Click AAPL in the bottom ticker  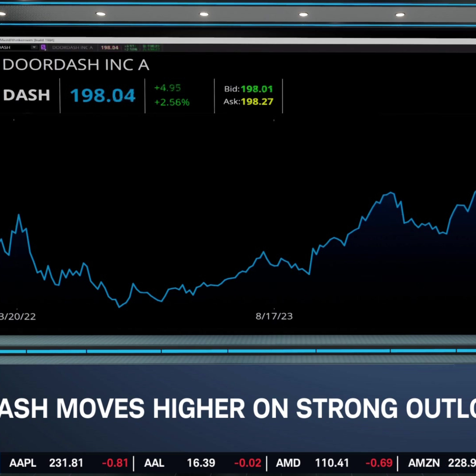(x=23, y=463)
